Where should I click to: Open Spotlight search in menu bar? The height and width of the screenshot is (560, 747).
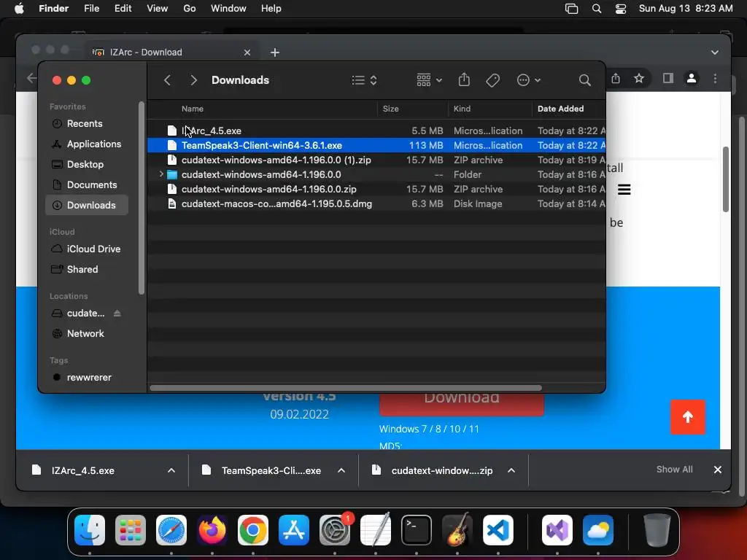[597, 9]
